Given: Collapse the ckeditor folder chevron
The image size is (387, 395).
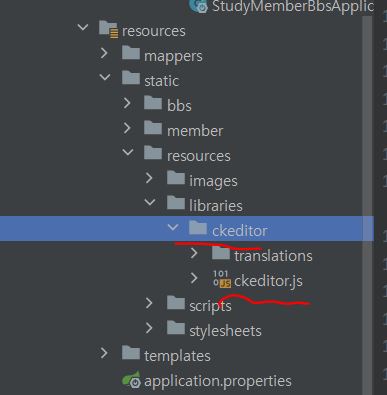Looking at the screenshot, I should [x=173, y=227].
